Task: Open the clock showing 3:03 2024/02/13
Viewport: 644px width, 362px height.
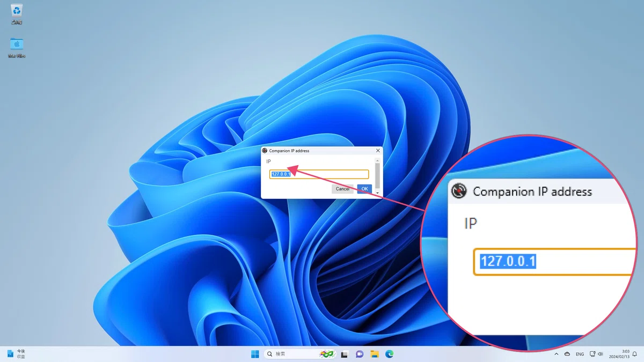Action: 619,354
